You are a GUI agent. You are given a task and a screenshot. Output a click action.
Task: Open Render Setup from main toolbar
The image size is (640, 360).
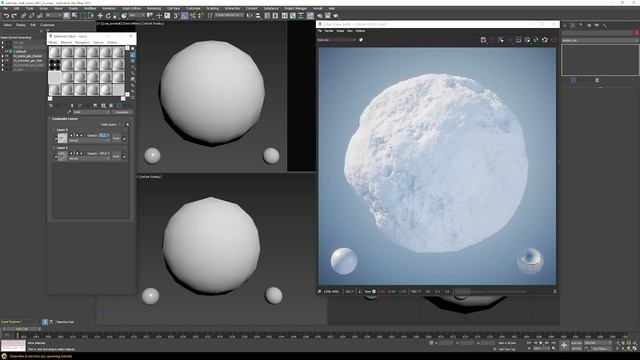[319, 16]
